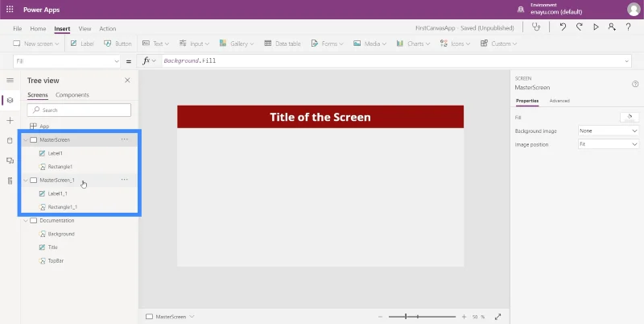Screen dimensions: 644x324
Task: Collapse the MasterScreen tree node
Action: [26, 139]
